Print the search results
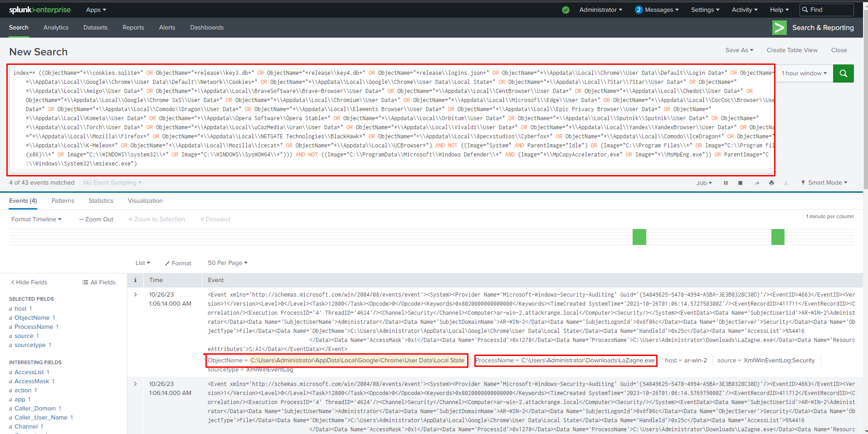Image resolution: width=868 pixels, height=434 pixels. (771, 183)
